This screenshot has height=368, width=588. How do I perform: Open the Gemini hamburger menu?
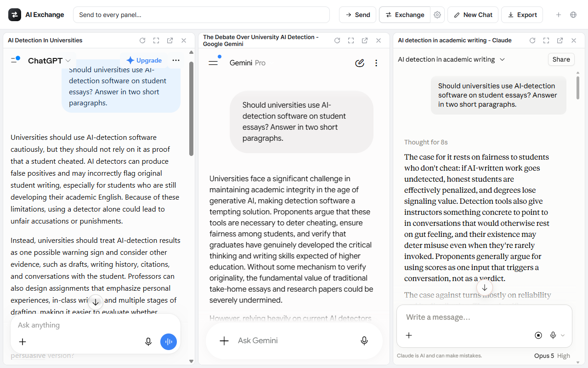213,63
